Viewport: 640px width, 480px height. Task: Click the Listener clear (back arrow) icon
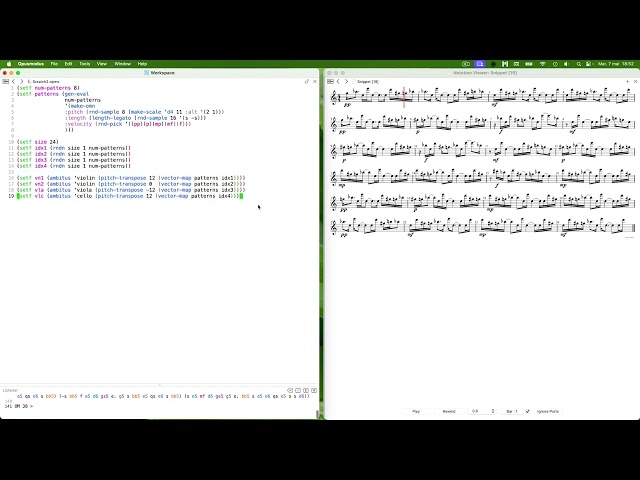(290, 391)
